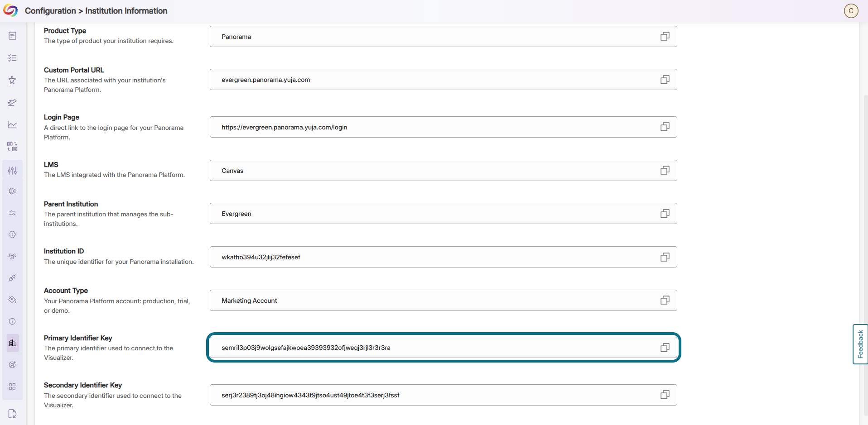Click the 'Custom Portal URL' label

tap(74, 70)
